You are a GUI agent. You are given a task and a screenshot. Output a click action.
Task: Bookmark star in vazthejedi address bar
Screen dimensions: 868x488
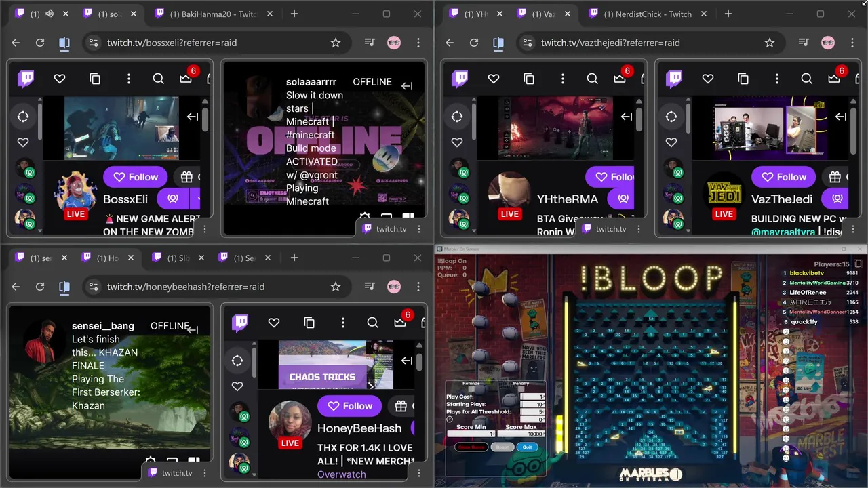click(770, 43)
